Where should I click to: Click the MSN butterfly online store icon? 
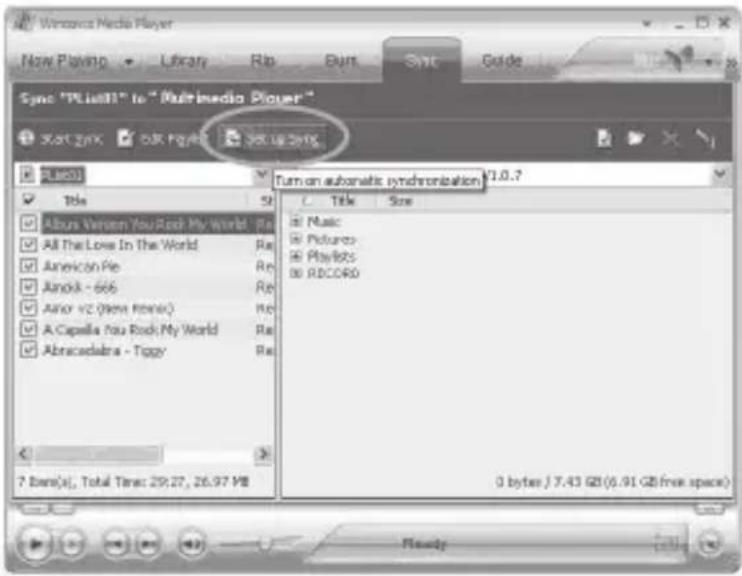pyautogui.click(x=680, y=59)
